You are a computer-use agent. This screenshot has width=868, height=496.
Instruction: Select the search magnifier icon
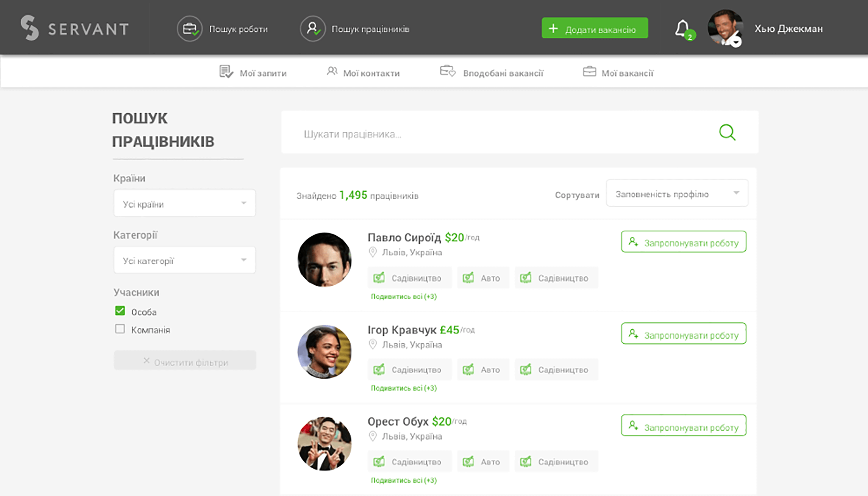[x=727, y=133]
